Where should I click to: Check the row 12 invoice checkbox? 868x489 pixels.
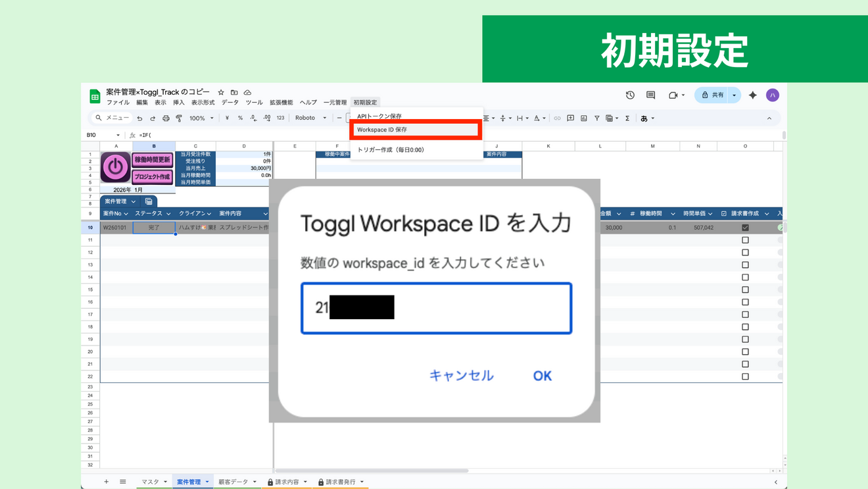pos(745,253)
